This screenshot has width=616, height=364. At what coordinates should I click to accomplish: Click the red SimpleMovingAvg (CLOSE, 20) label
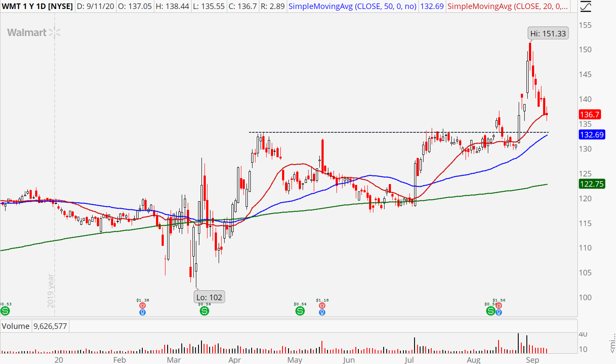[x=508, y=6]
